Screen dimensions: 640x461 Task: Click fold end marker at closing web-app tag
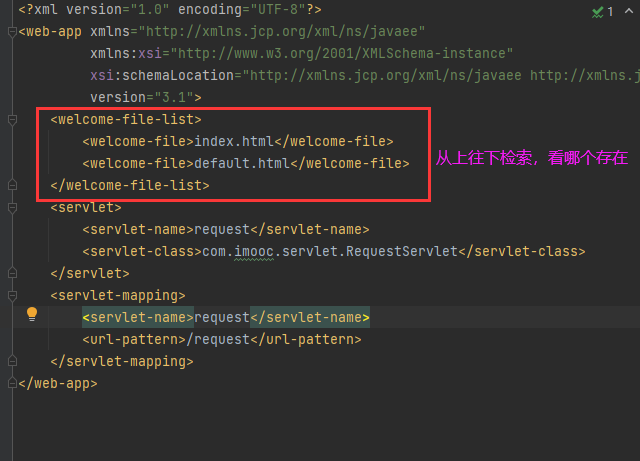(x=12, y=383)
